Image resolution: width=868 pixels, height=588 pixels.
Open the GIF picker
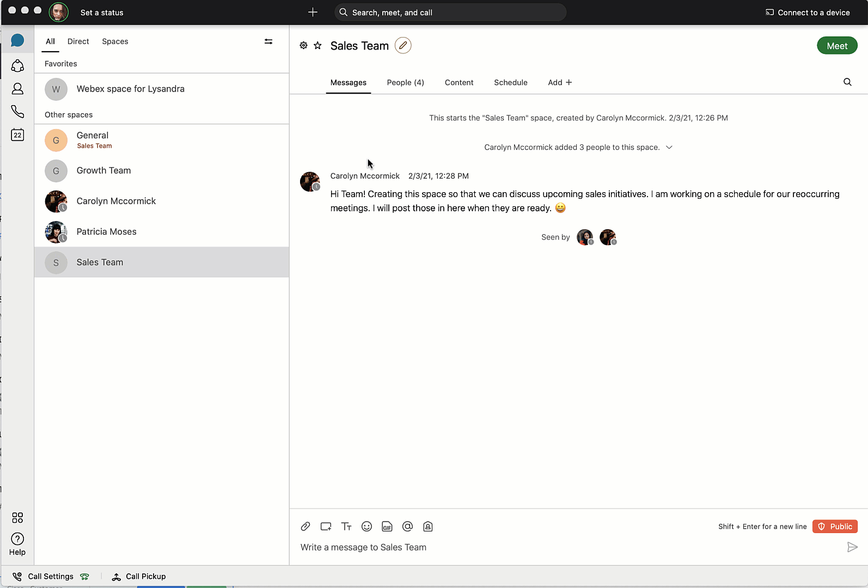(387, 526)
